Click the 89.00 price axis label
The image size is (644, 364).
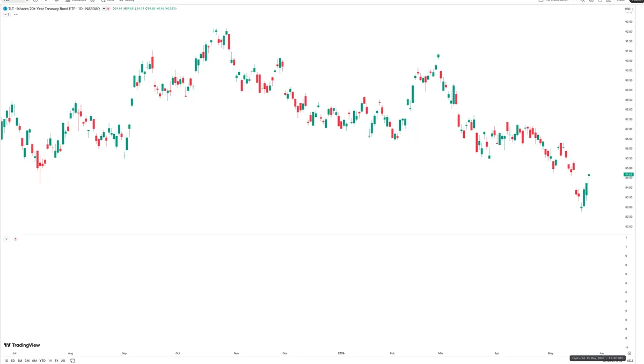coord(628,90)
